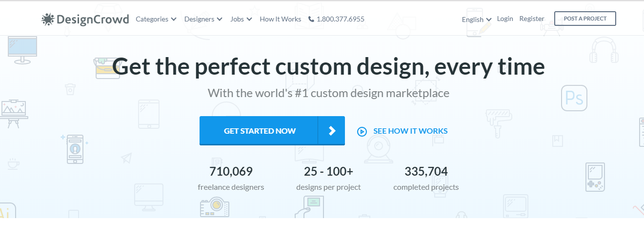Image resolution: width=644 pixels, height=242 pixels.
Task: Click the completed projects label
Action: pyautogui.click(x=426, y=187)
